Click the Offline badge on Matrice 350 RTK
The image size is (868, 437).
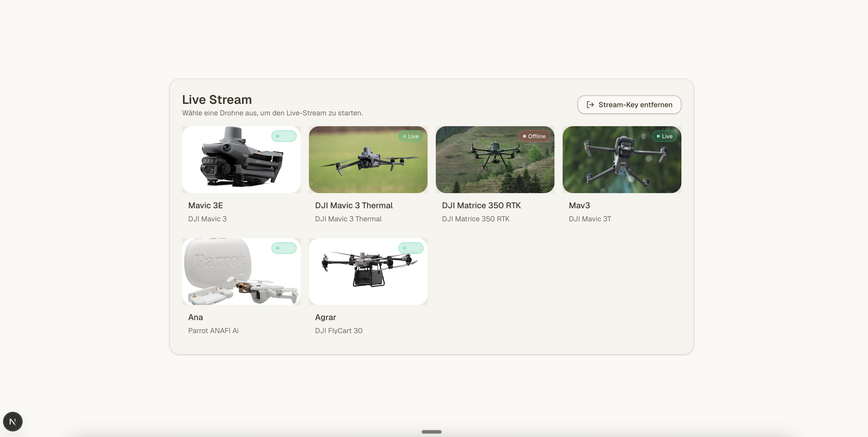(x=534, y=136)
